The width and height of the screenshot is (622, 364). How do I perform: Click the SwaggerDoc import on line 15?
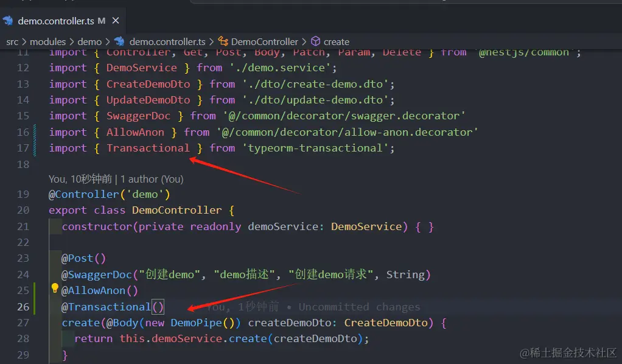point(138,116)
